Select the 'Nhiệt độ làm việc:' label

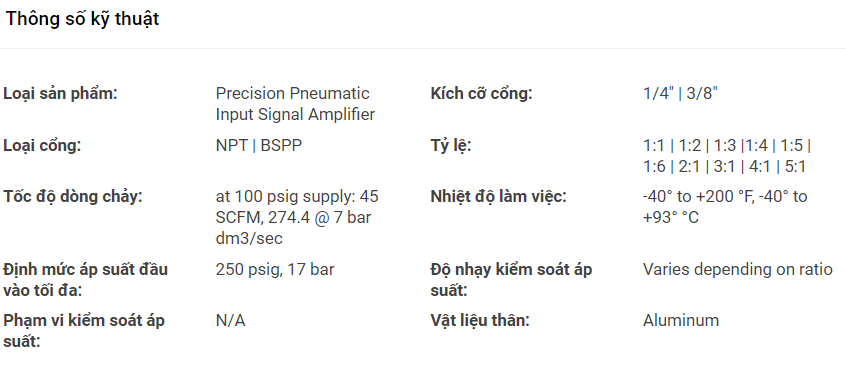[499, 196]
